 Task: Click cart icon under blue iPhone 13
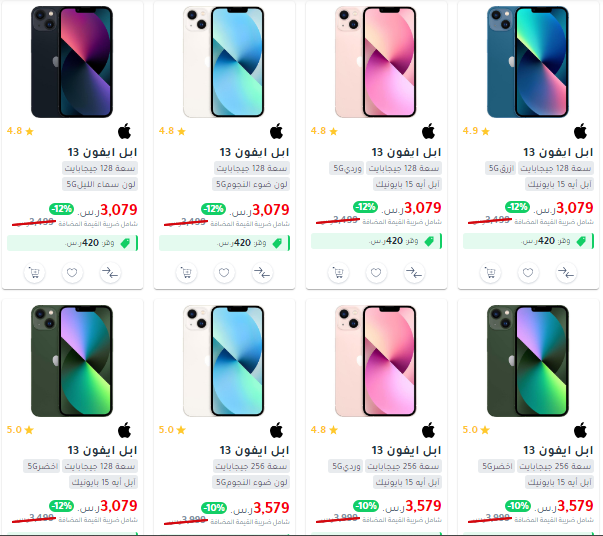click(x=490, y=273)
